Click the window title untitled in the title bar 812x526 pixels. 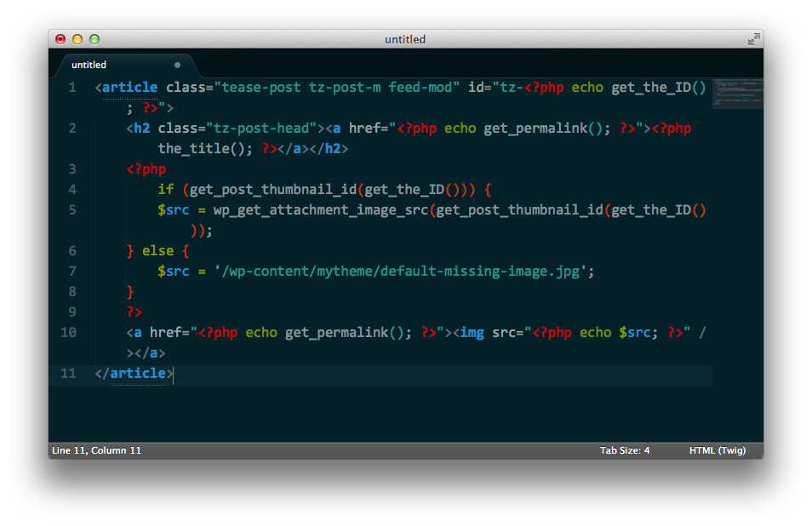405,39
